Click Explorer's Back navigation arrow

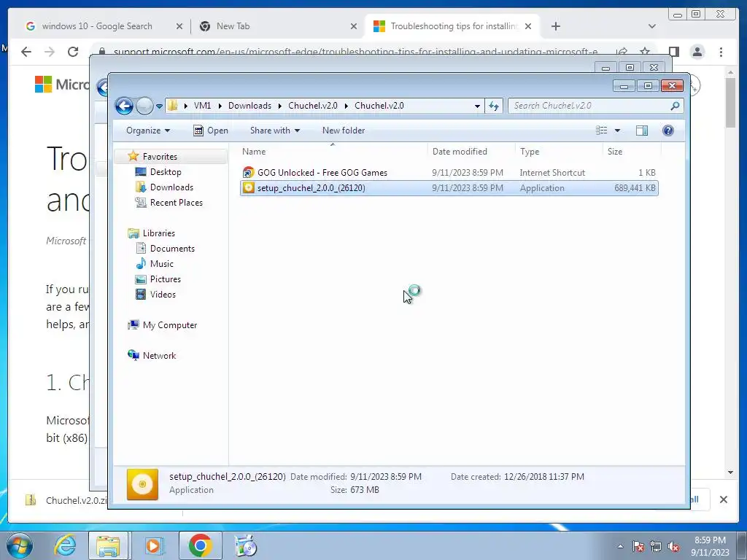pos(124,106)
